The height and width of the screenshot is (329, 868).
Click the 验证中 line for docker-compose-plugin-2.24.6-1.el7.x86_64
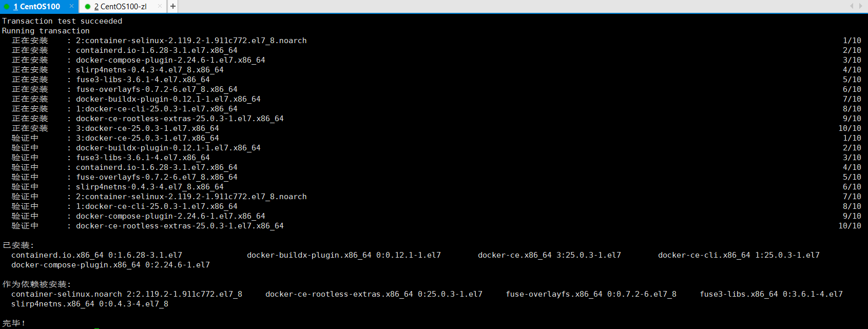point(436,216)
